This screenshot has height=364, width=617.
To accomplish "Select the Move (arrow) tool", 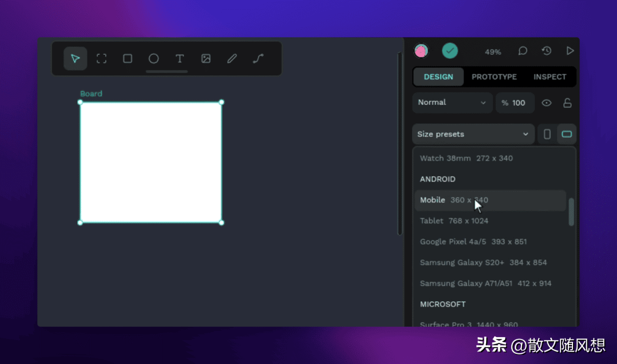I will (x=75, y=59).
